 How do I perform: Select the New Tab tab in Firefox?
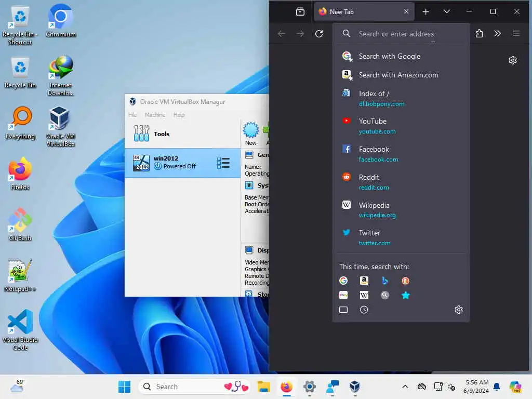[364, 12]
